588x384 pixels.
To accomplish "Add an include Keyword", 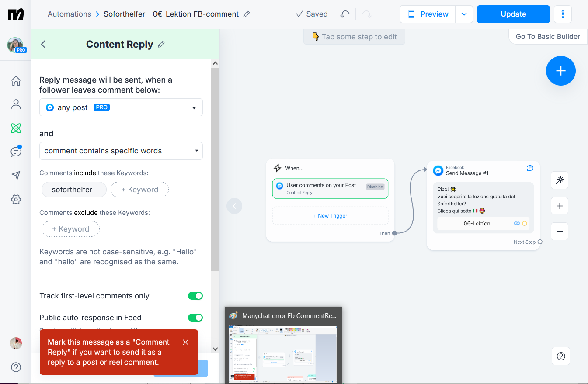I will 139,190.
